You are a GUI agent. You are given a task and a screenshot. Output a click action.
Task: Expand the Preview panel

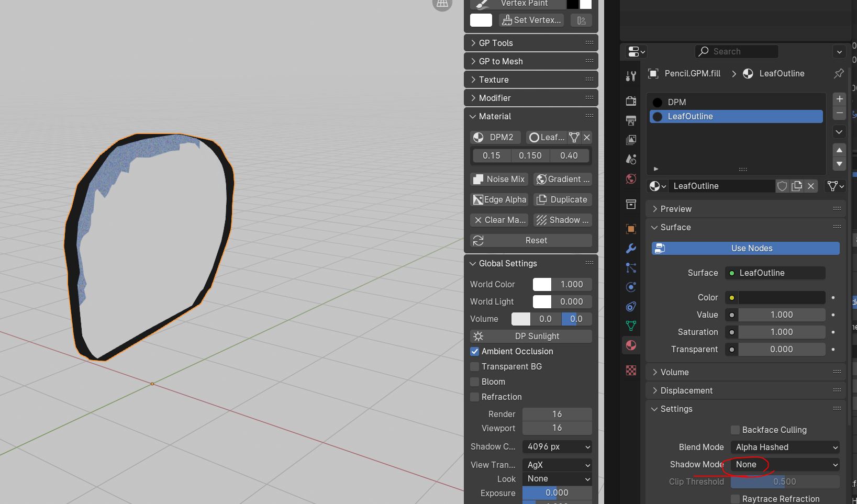(x=745, y=209)
